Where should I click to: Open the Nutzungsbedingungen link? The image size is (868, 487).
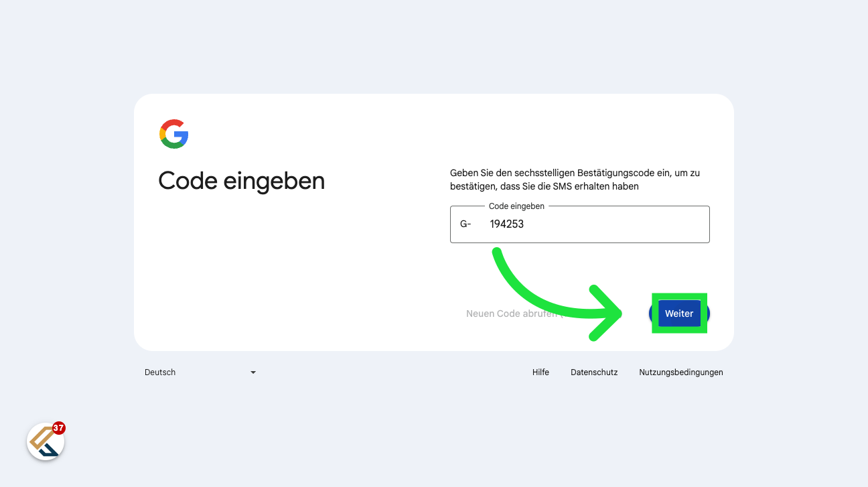coord(681,372)
